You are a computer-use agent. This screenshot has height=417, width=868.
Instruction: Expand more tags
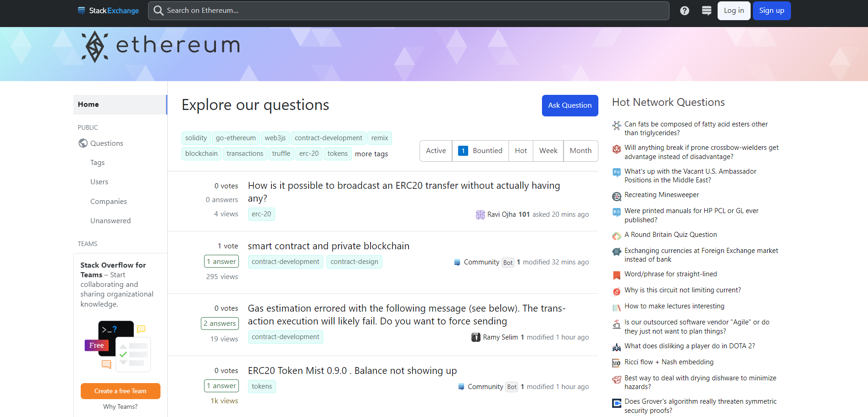pyautogui.click(x=371, y=154)
